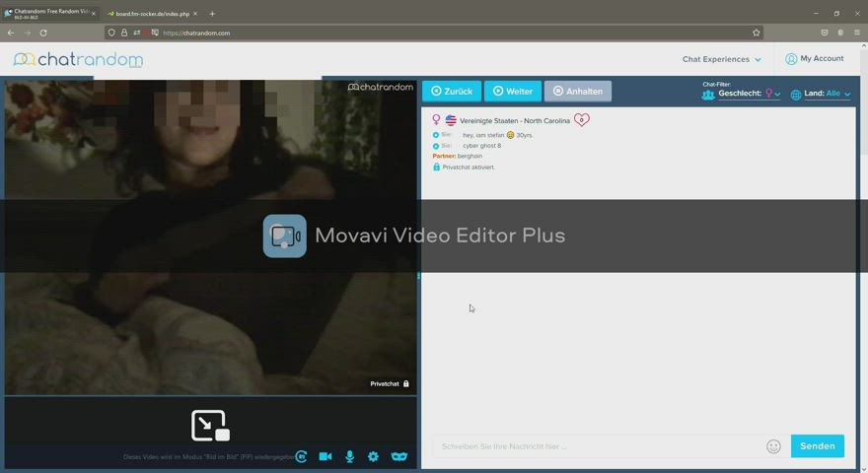Mute the microphone icon
868x473 pixels.
(350, 456)
